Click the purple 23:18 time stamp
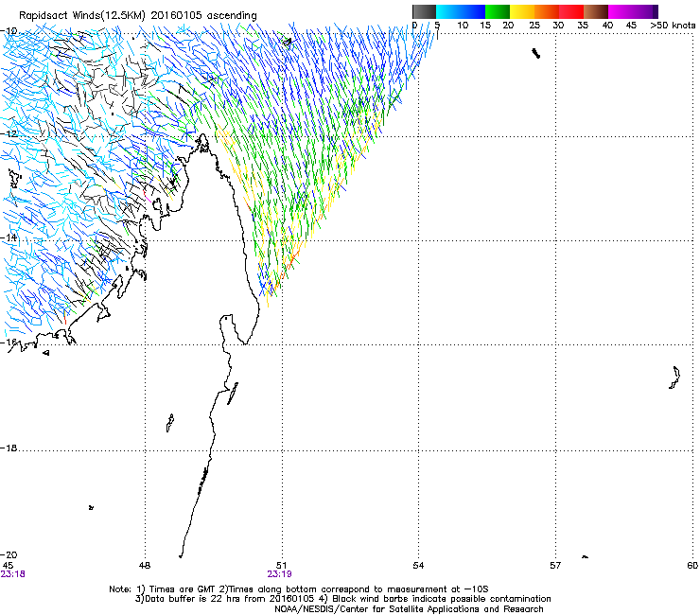700x615 pixels. (13, 574)
